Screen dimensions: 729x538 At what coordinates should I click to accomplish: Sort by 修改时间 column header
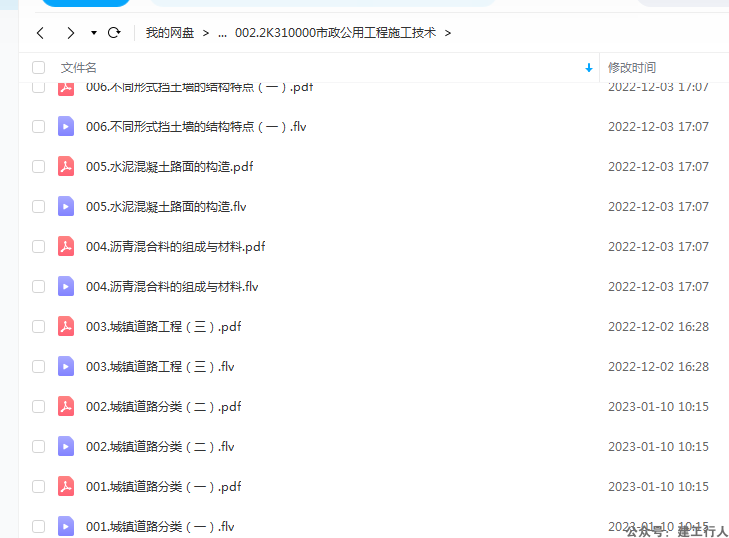tap(632, 67)
